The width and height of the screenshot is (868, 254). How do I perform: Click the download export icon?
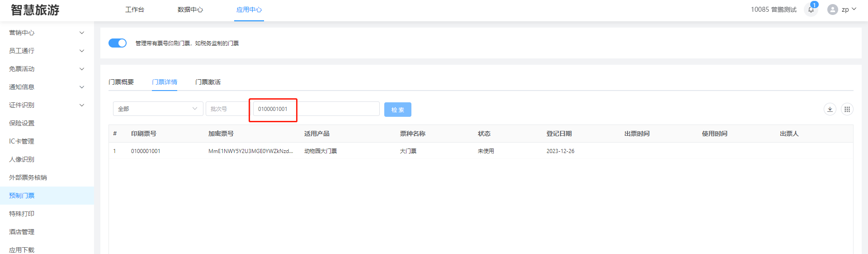pos(830,109)
